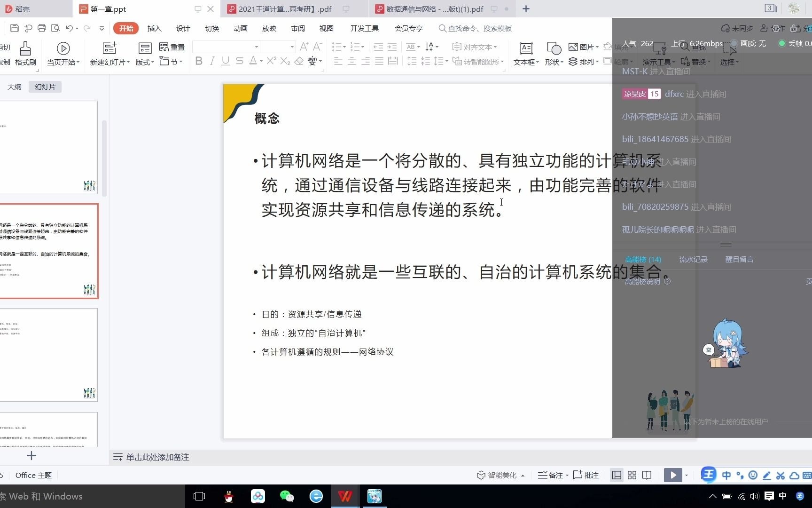Click the volume icon in system tray
Image resolution: width=812 pixels, height=508 pixels.
point(755,496)
